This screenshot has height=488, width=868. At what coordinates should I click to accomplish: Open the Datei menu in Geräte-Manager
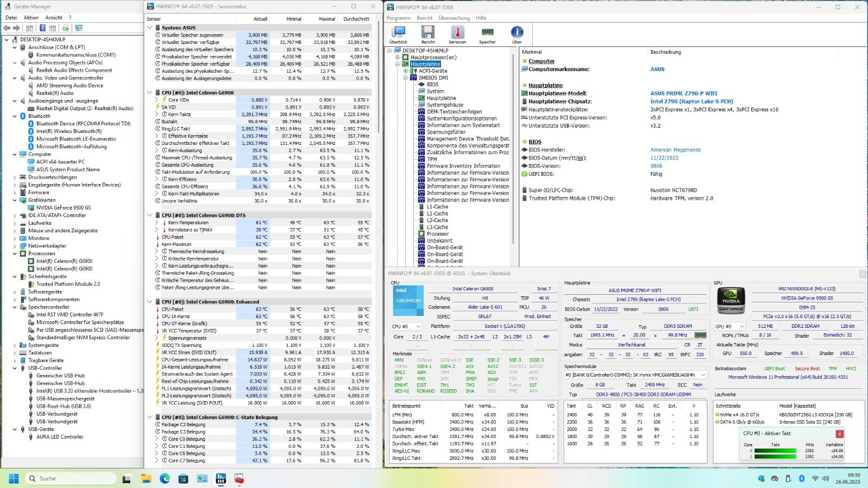11,17
